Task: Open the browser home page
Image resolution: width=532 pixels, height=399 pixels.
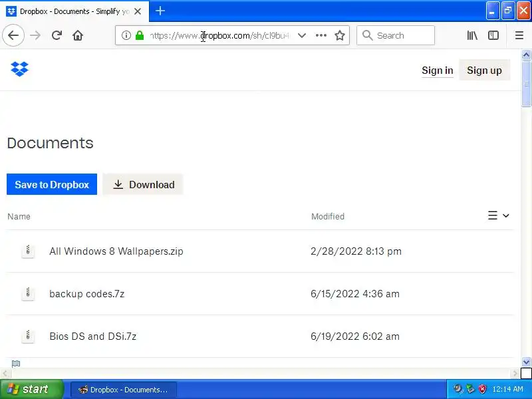Action: point(78,35)
